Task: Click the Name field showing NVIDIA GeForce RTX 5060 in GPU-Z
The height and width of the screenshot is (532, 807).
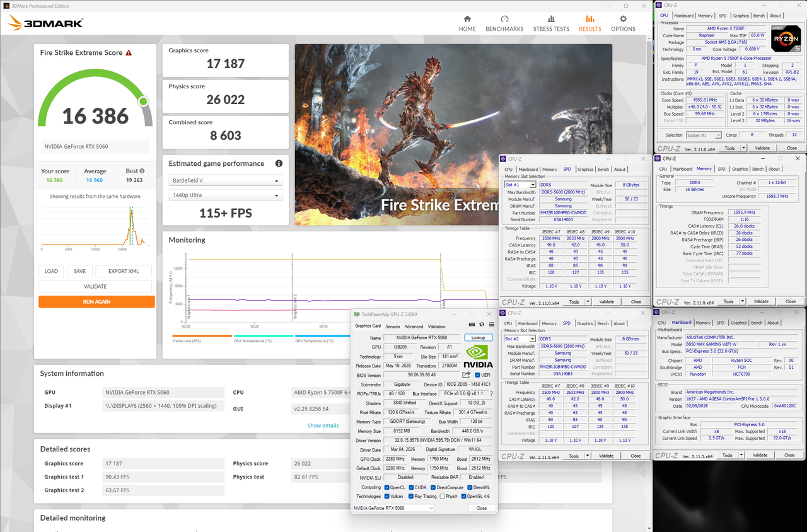Action: [x=422, y=338]
